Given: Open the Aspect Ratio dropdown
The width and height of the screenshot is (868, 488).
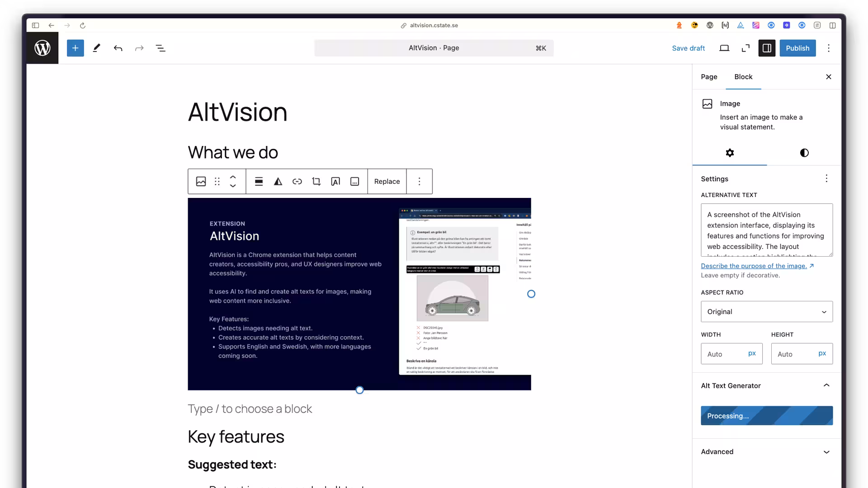Looking at the screenshot, I should (767, 312).
